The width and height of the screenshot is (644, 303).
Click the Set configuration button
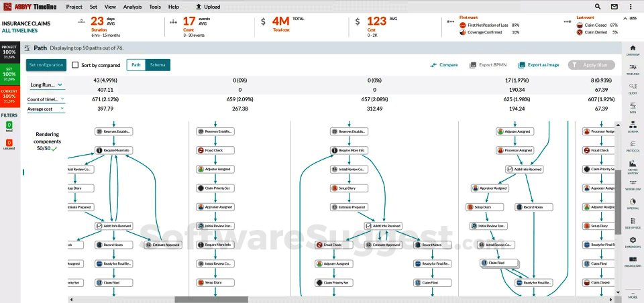point(46,65)
